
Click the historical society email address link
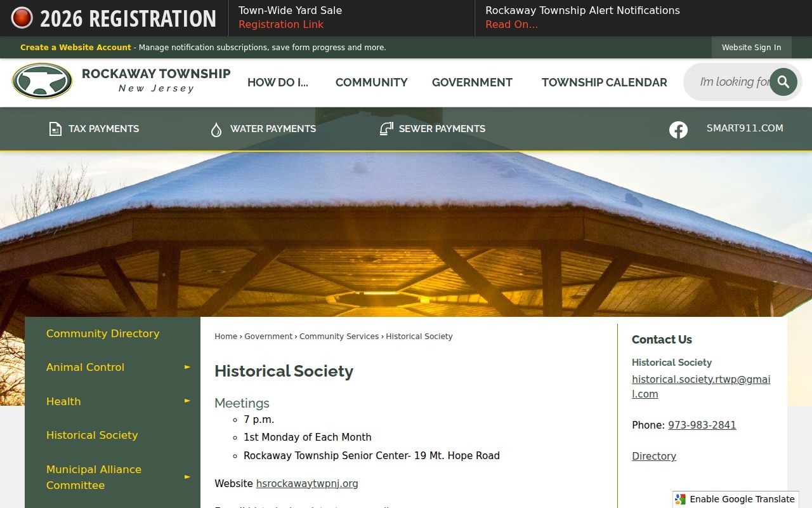[x=701, y=387]
